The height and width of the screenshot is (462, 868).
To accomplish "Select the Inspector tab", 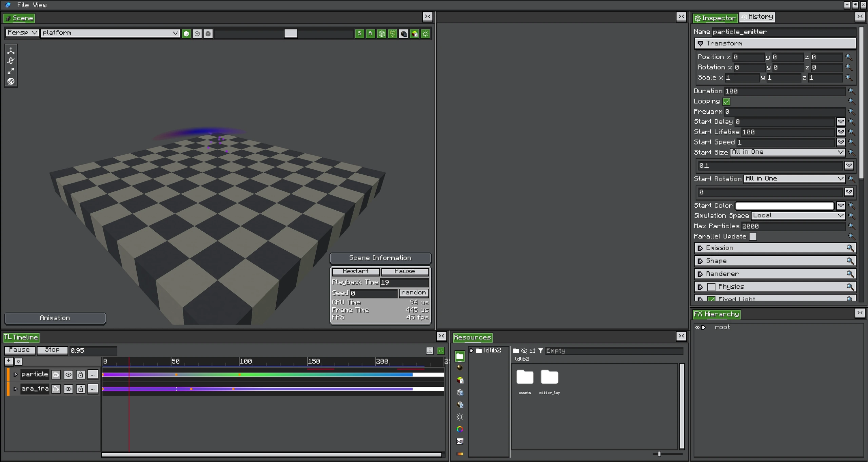I will [x=715, y=18].
